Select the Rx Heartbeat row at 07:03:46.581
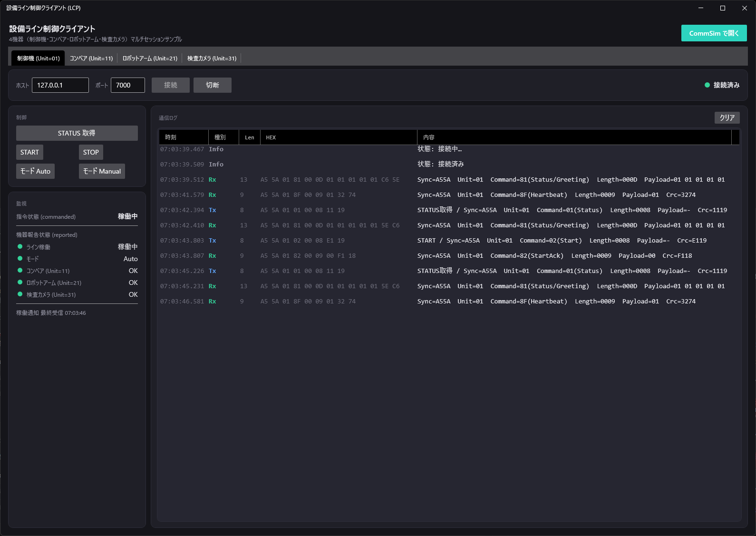Screen dimensions: 756x536 449,302
